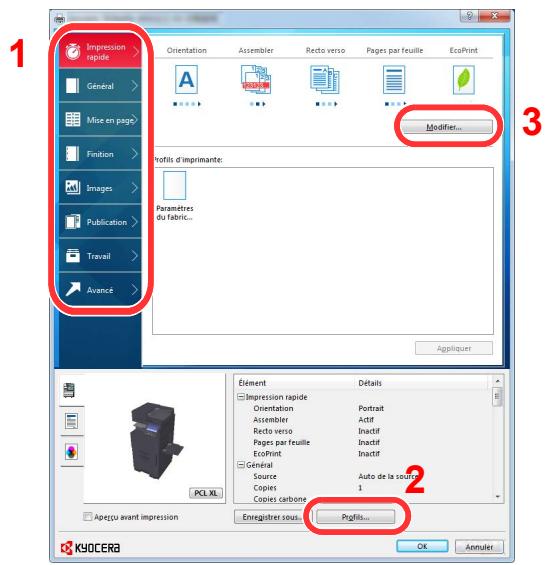Click the settings list scroll down arrow

tap(498, 497)
